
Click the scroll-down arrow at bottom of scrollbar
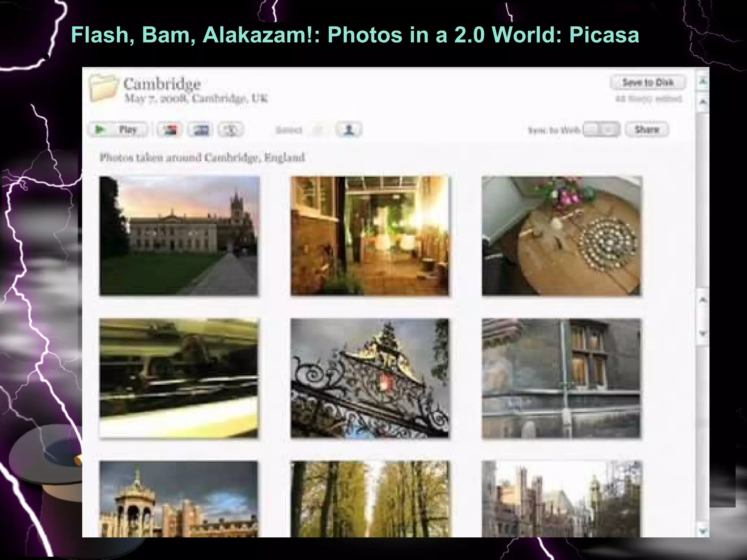click(x=703, y=531)
